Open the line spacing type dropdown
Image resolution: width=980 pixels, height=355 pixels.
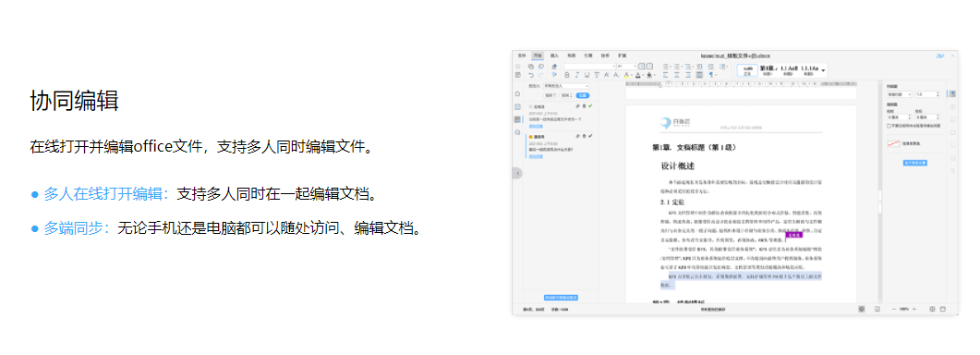899,94
